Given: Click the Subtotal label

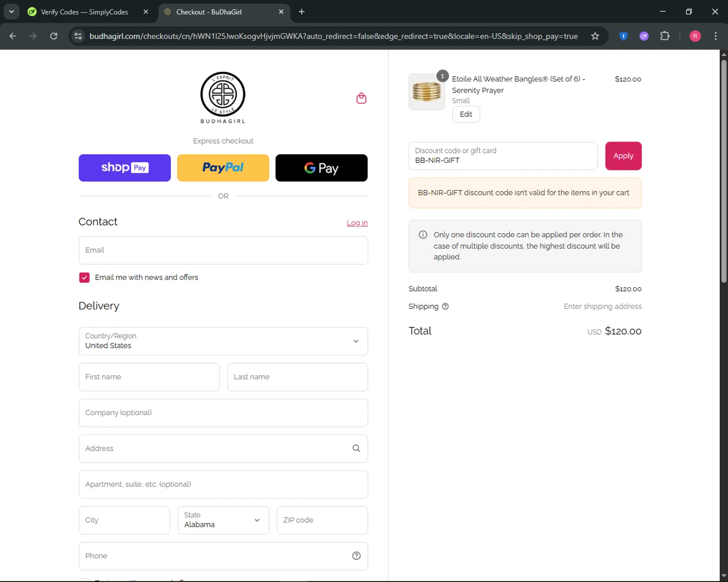Looking at the screenshot, I should (x=423, y=289).
